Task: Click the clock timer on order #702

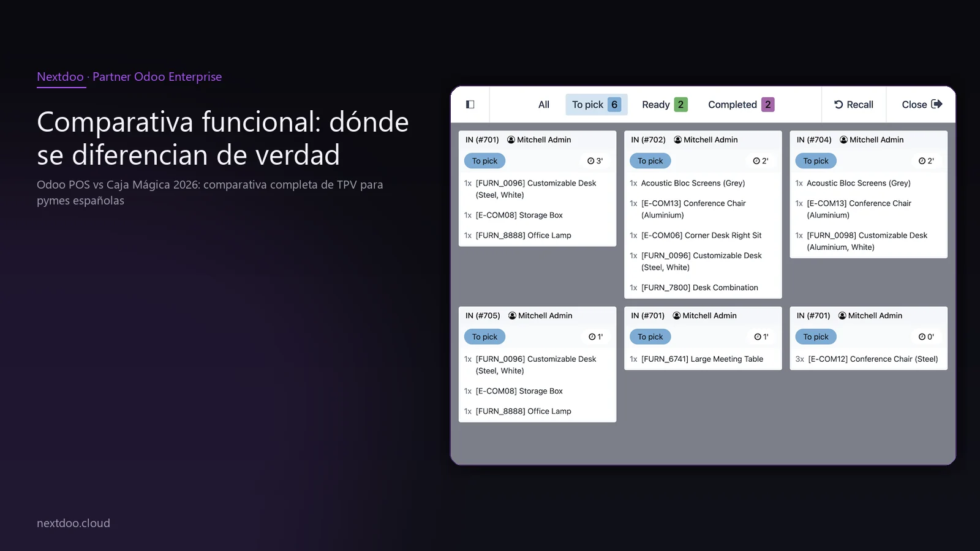Action: pos(761,161)
